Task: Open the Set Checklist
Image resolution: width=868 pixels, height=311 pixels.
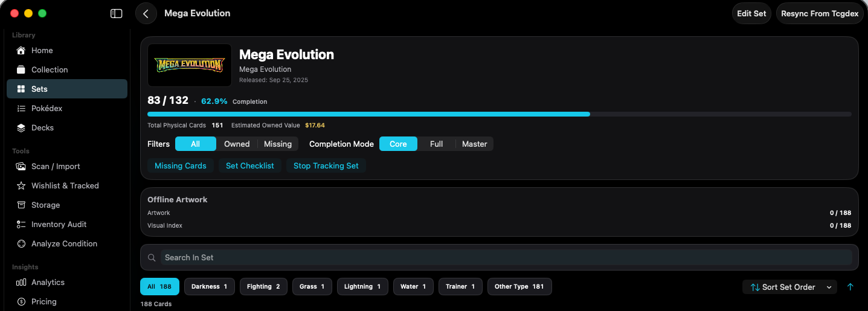Action: [x=250, y=165]
